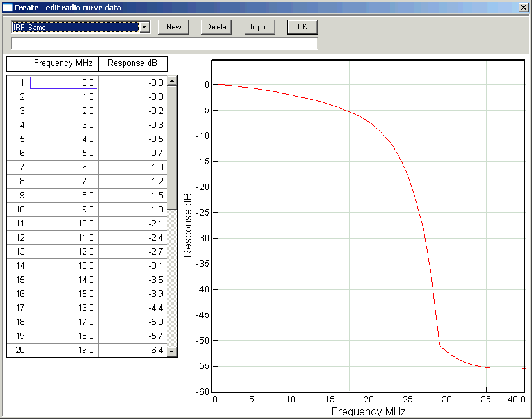This screenshot has height=419, width=532.
Task: Click row 5 number header
Action: pyautogui.click(x=18, y=139)
